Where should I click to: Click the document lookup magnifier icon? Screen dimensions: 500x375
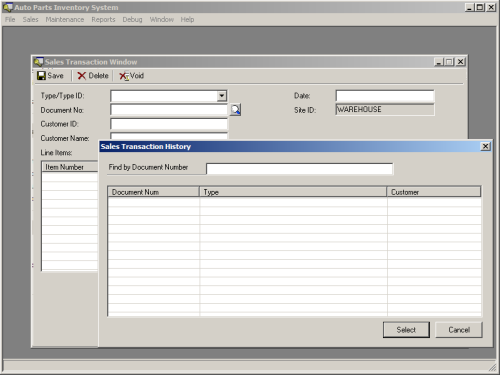tap(236, 110)
